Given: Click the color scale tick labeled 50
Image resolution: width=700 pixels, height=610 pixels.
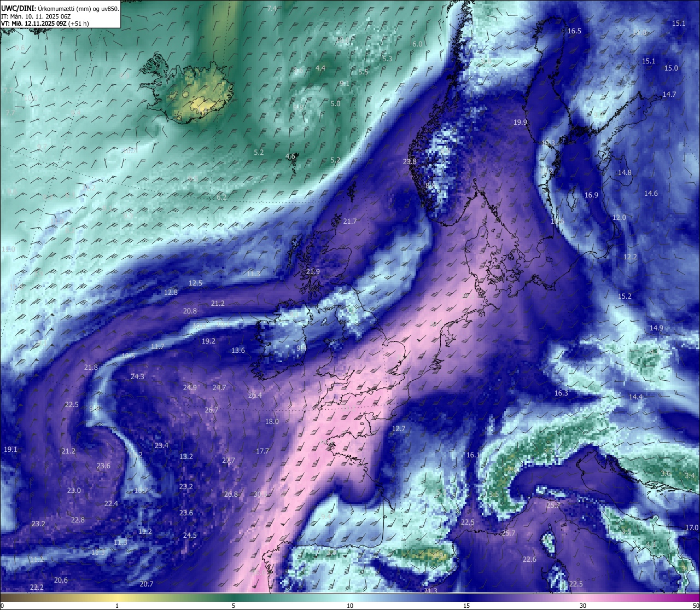Looking at the screenshot, I should [696, 606].
